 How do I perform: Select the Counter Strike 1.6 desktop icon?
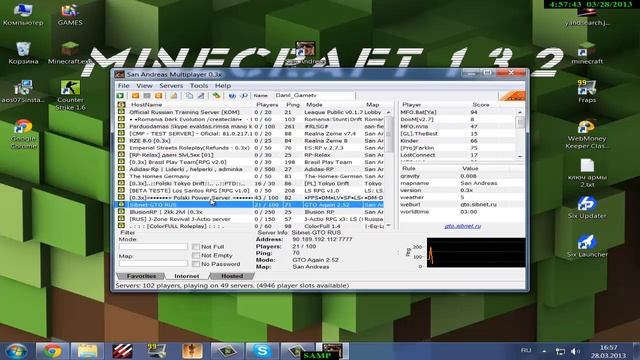70,96
